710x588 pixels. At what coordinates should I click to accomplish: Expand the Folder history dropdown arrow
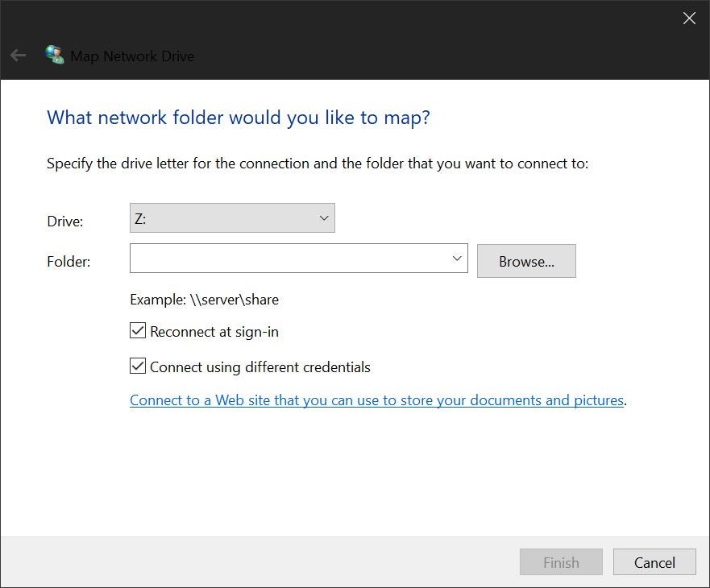(x=457, y=259)
